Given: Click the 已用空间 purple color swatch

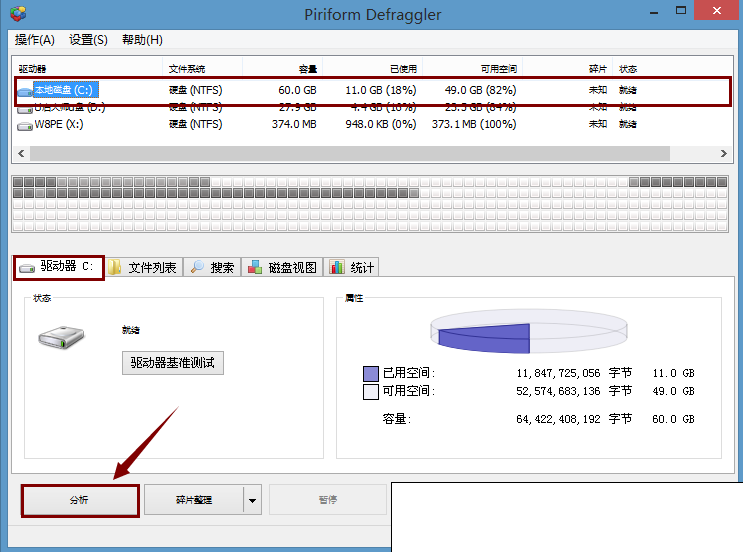Looking at the screenshot, I should [x=371, y=374].
